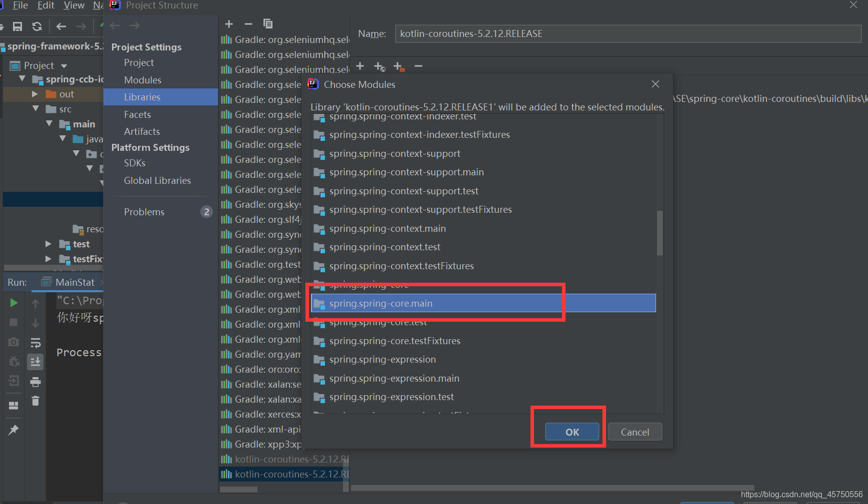Click Project Structure back navigation arrow
868x504 pixels.
[x=115, y=25]
